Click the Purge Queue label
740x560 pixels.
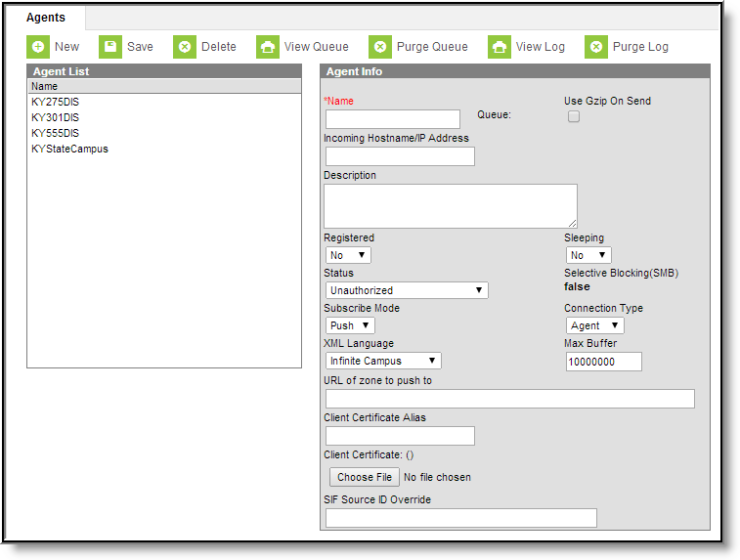[x=432, y=47]
